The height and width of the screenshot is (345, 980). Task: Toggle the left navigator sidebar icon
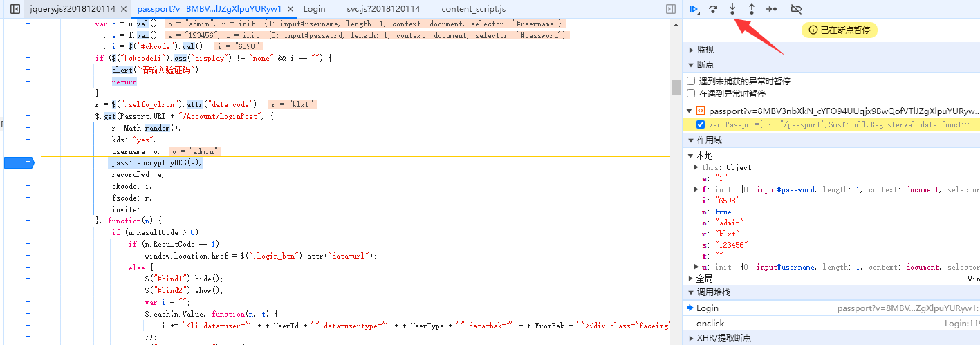pos(15,9)
